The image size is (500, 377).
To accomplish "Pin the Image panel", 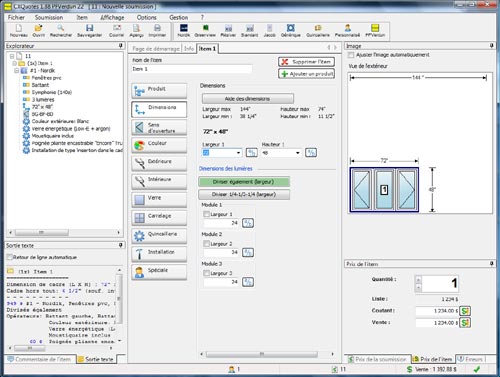I will tap(492, 46).
